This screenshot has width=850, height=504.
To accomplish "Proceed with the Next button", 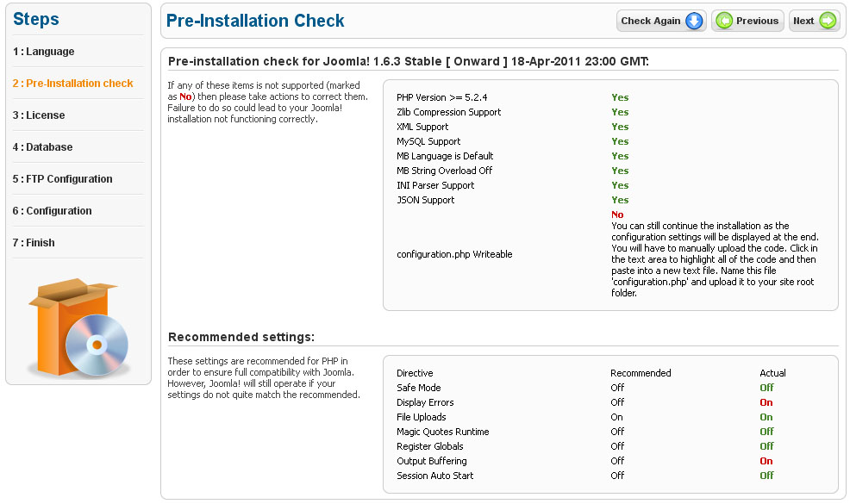I will pyautogui.click(x=814, y=21).
